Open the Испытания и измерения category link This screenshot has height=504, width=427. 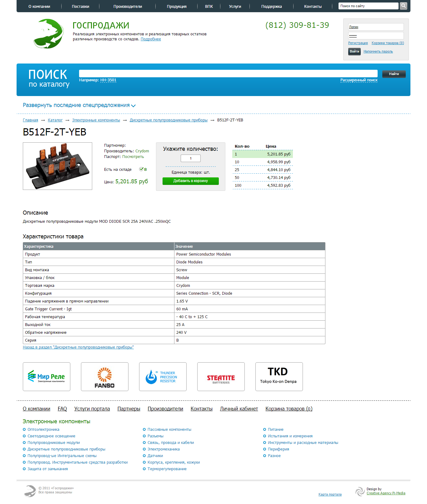pos(290,436)
